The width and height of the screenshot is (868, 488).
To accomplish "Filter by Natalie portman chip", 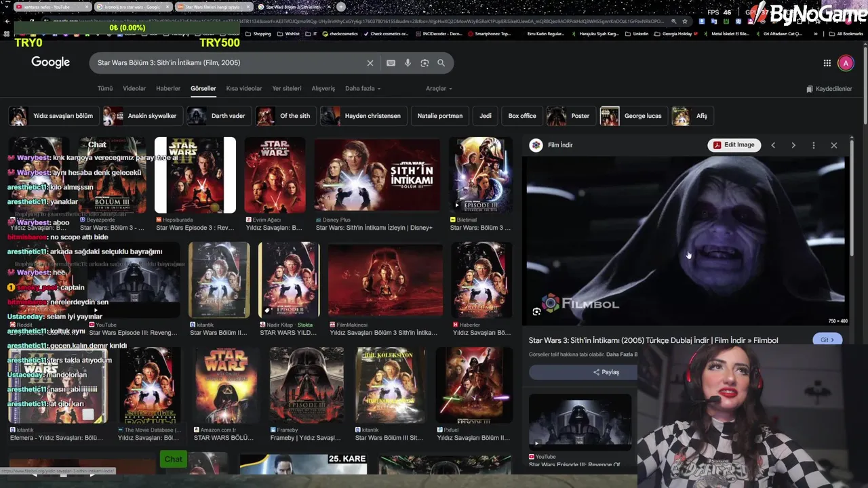I will 440,116.
